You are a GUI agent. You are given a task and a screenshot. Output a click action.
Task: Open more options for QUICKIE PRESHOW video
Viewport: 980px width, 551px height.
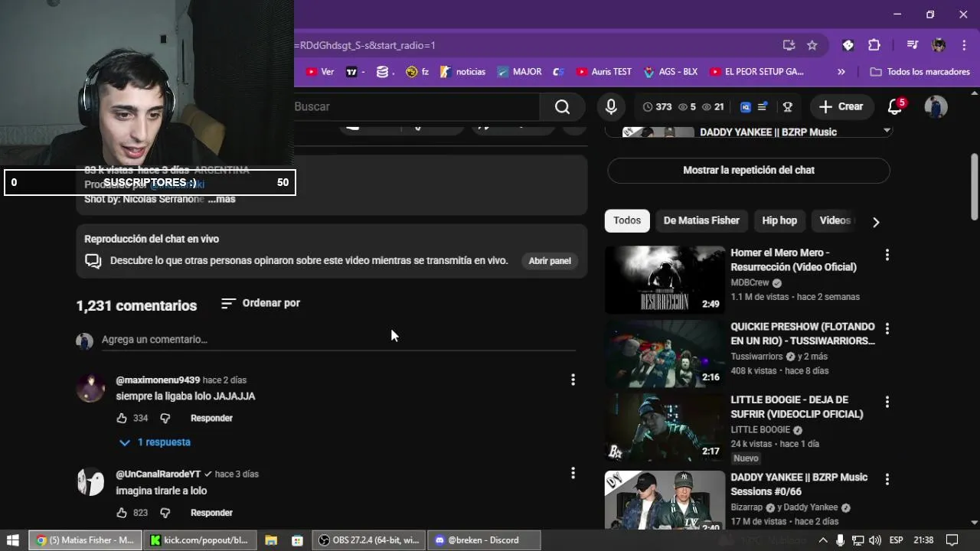[887, 329]
